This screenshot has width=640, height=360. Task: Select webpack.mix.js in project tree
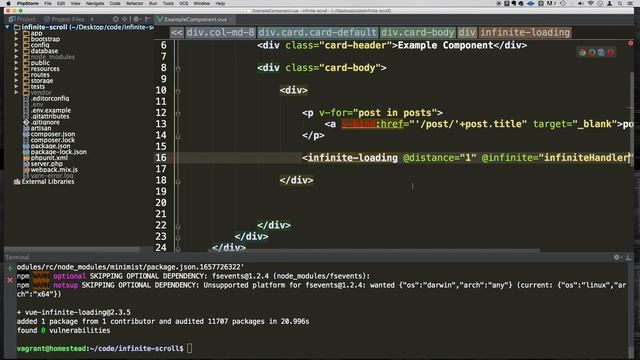[x=54, y=169]
